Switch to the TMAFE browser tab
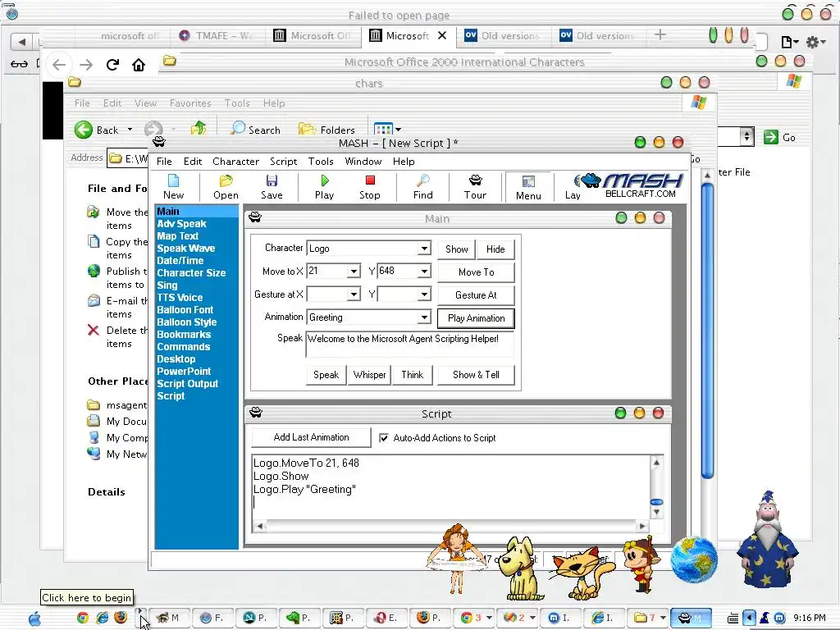Screen dimensions: 840x630 pos(217,35)
